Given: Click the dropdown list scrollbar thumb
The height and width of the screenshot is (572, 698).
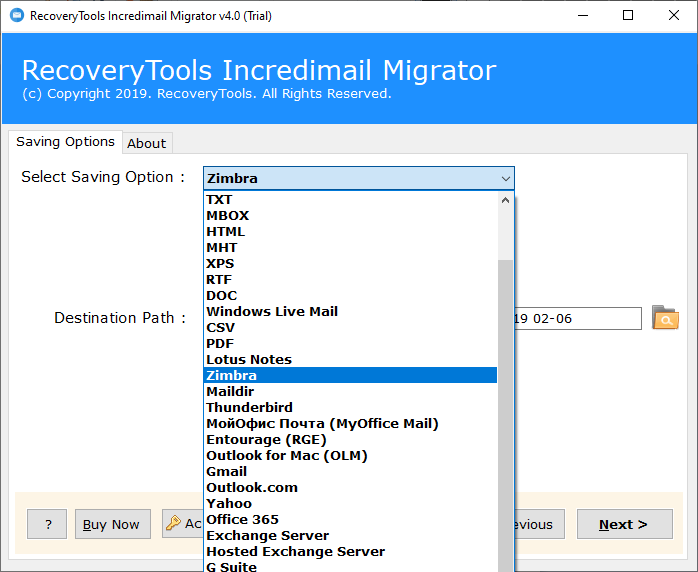Looking at the screenshot, I should tap(505, 416).
